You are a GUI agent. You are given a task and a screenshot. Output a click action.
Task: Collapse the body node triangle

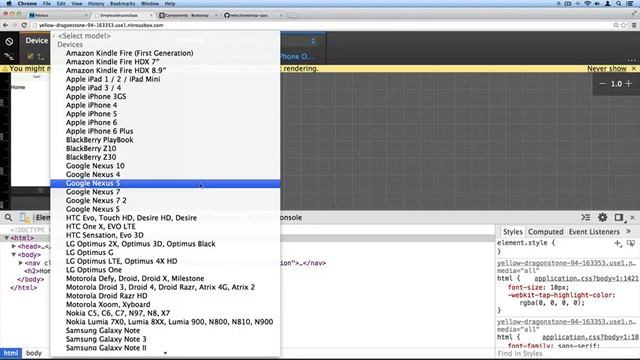(x=13, y=255)
